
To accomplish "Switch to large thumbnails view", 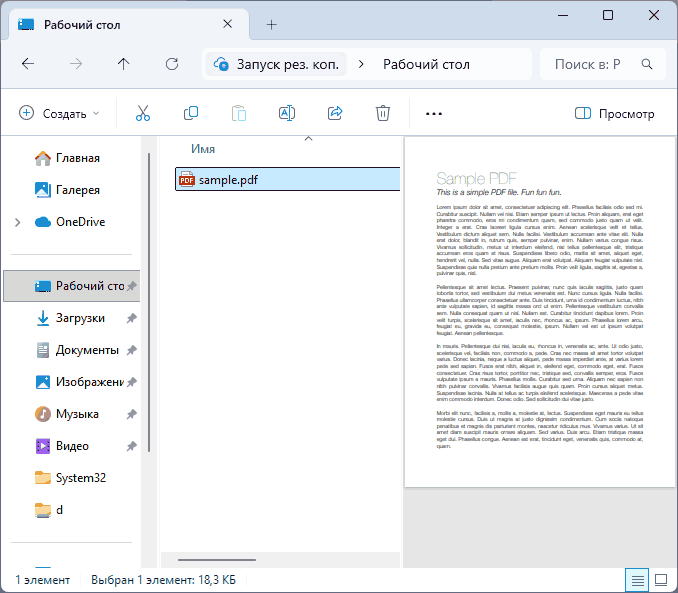I will (661, 579).
